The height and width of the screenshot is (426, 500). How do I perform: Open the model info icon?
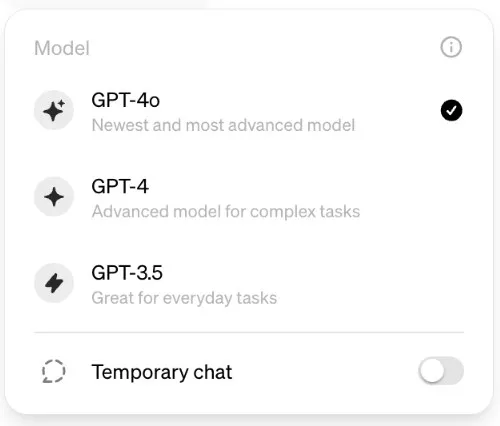click(x=451, y=47)
